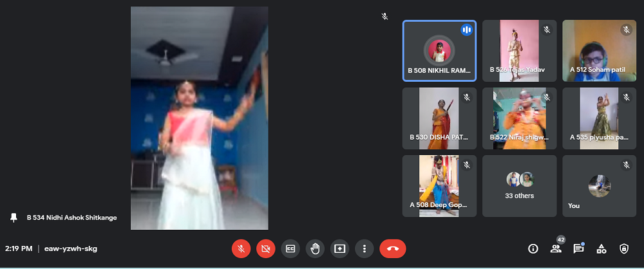Viewport: 644px width, 269px height.
Task: Click the pin icon beside Nidhi's name
Action: (x=14, y=218)
